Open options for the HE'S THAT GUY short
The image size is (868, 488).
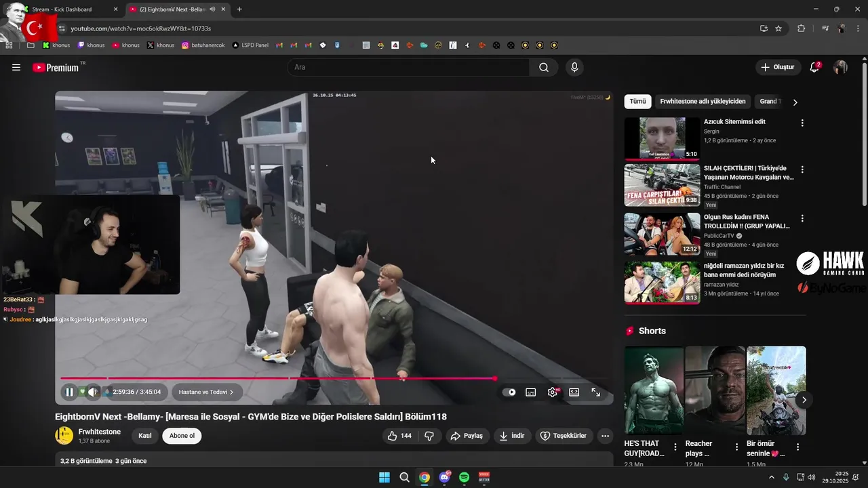click(x=675, y=447)
